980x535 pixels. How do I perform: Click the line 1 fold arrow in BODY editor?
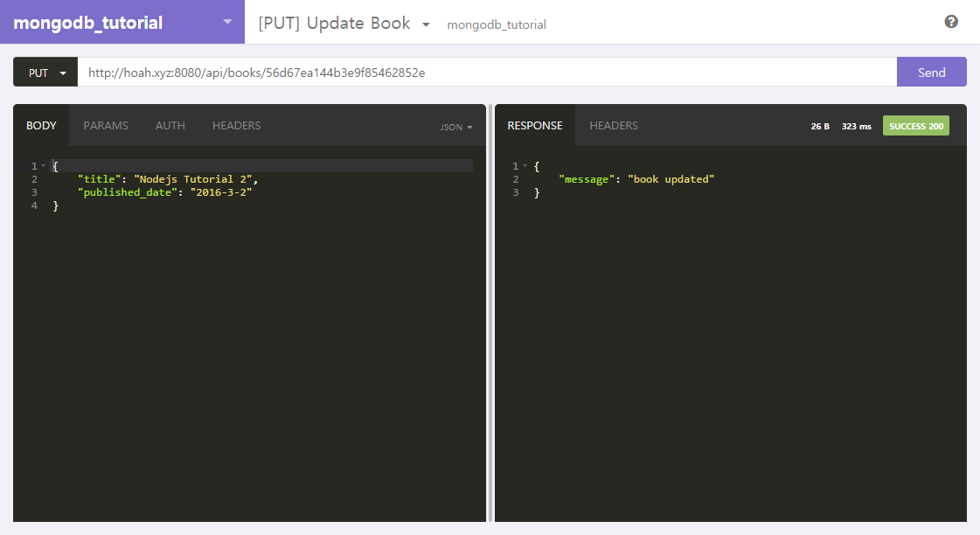[41, 164]
